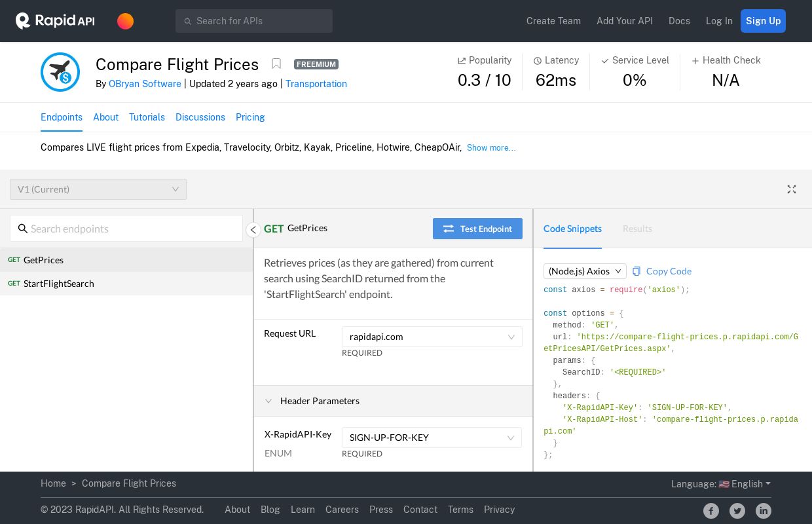Open the LinkedIn footer icon

pyautogui.click(x=764, y=511)
